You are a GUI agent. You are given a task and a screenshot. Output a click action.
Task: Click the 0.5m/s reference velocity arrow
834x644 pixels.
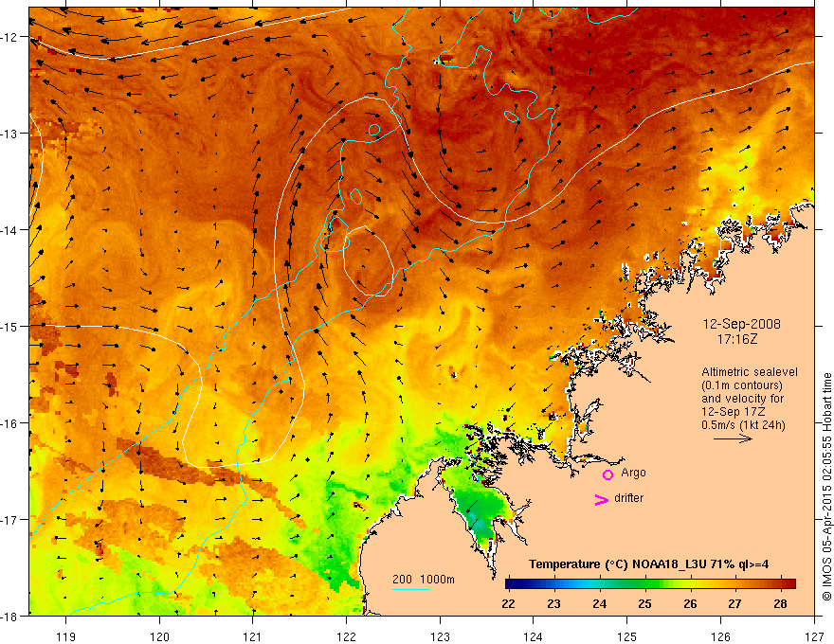point(733,438)
